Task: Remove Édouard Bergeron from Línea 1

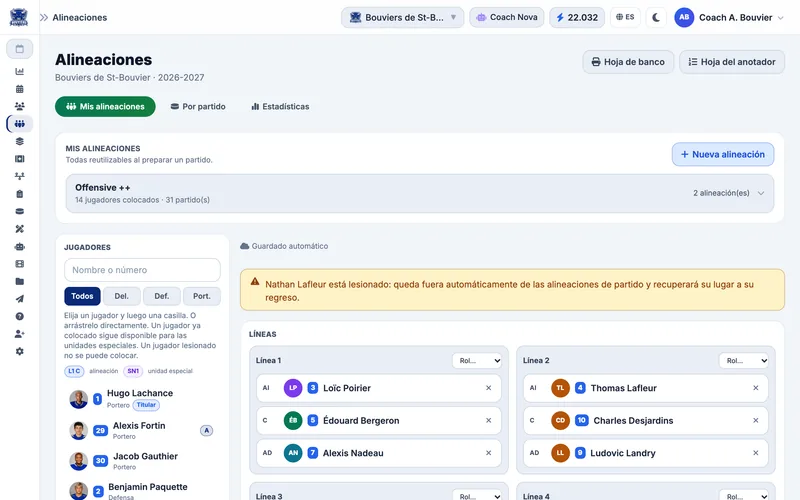Action: [488, 420]
